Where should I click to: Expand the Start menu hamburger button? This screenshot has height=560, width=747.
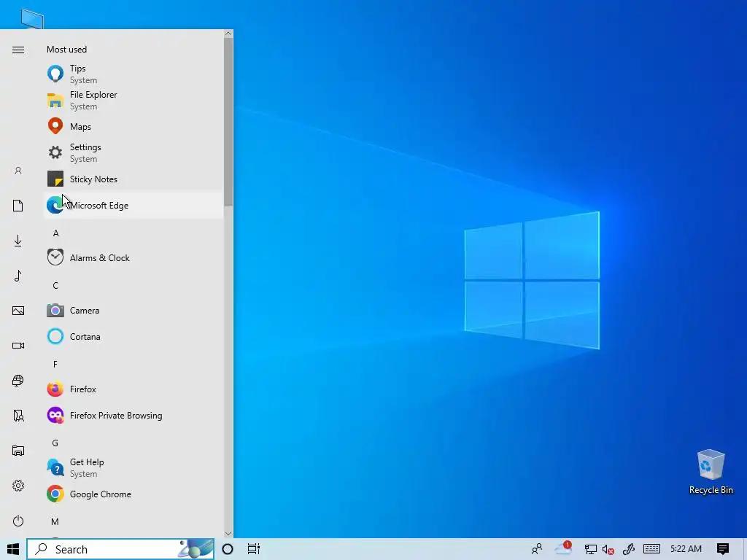tap(18, 50)
